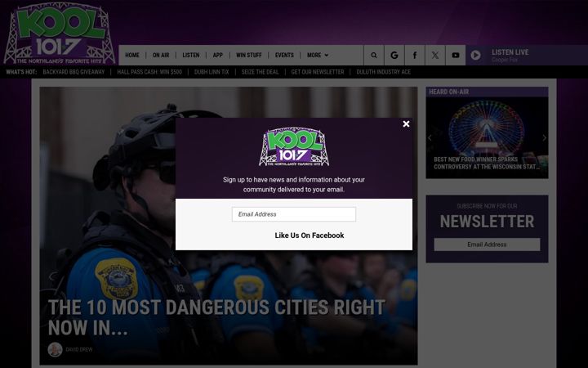Viewport: 588px width, 368px height.
Task: Click the KOOL 101.7 logo in the popup
Action: click(294, 147)
